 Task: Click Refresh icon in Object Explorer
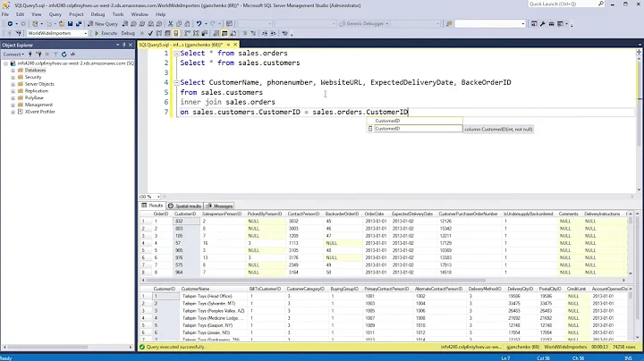64,55
